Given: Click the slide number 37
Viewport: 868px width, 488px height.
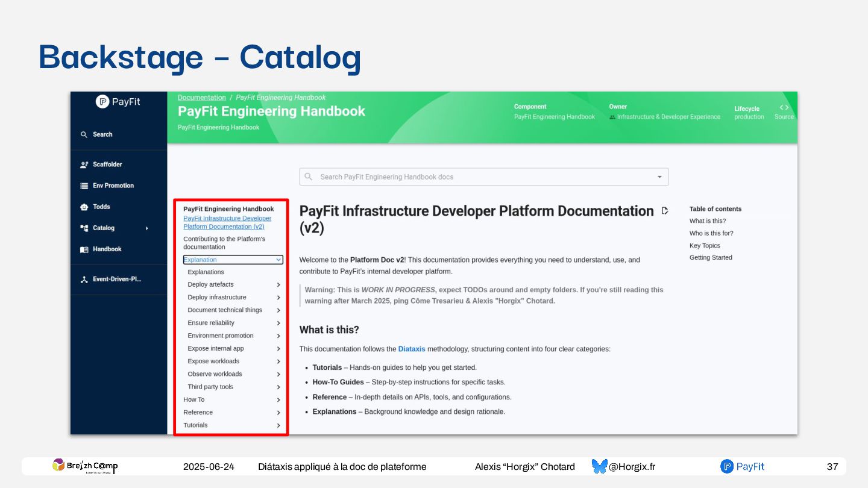Looking at the screenshot, I should 832,467.
